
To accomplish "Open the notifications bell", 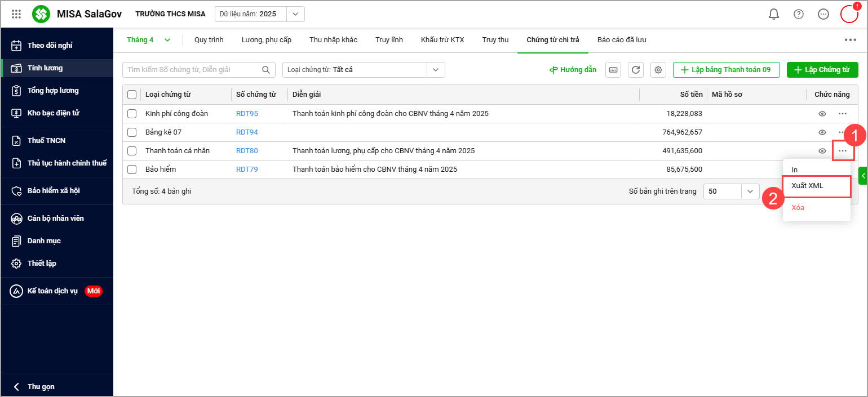I will [x=774, y=14].
